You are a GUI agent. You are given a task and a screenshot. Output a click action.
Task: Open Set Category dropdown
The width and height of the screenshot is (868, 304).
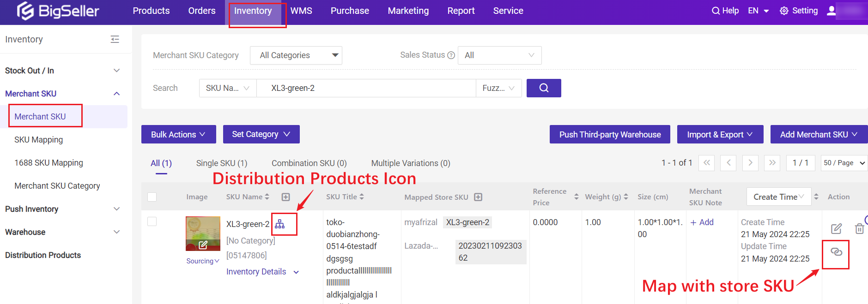coord(261,134)
